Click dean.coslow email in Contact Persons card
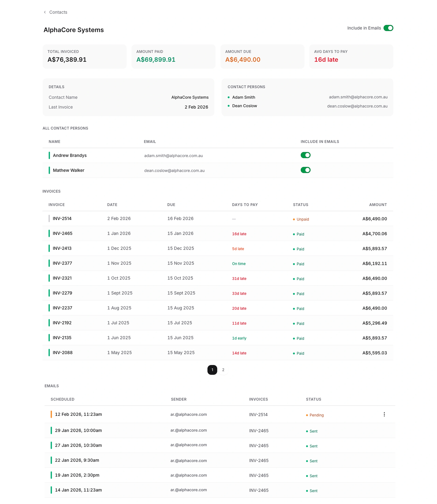Image resolution: width=437 pixels, height=504 pixels. tap(357, 106)
